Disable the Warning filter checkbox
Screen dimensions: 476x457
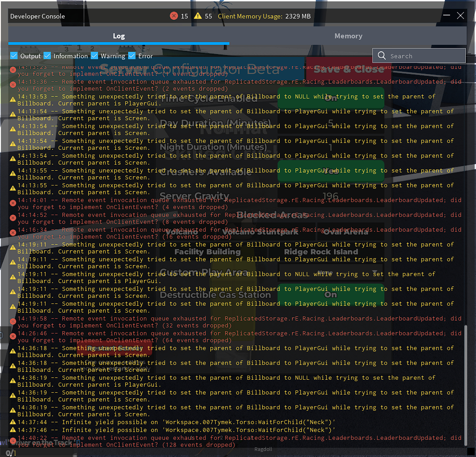coord(94,56)
